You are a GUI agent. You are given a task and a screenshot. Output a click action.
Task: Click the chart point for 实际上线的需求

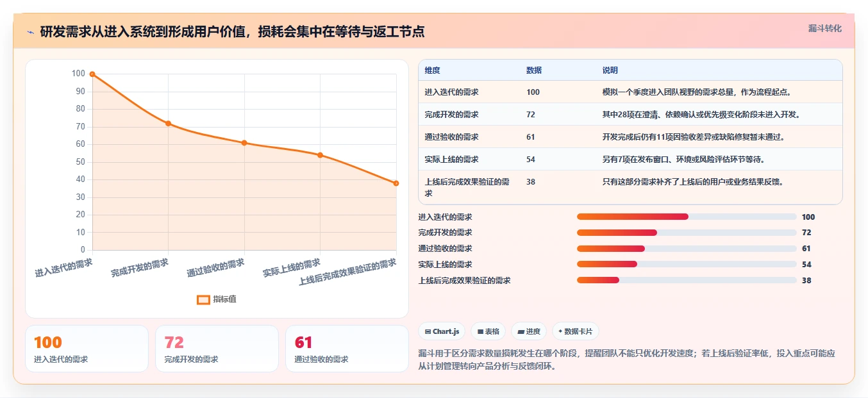tap(320, 155)
